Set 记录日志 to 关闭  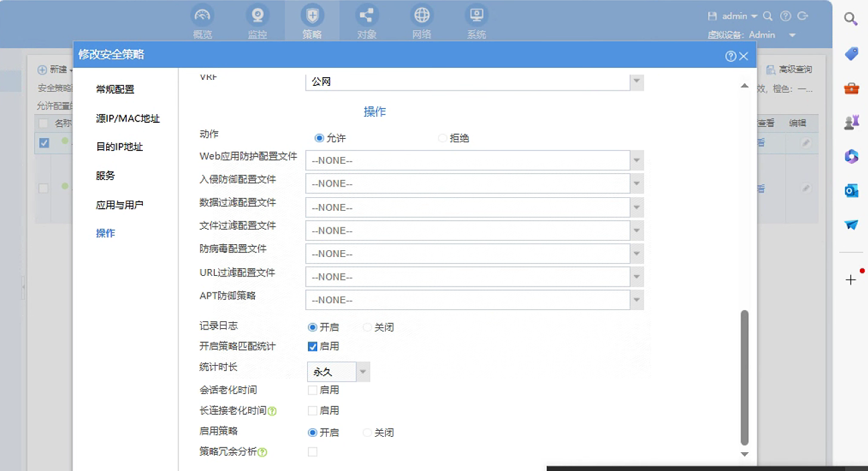[367, 327]
